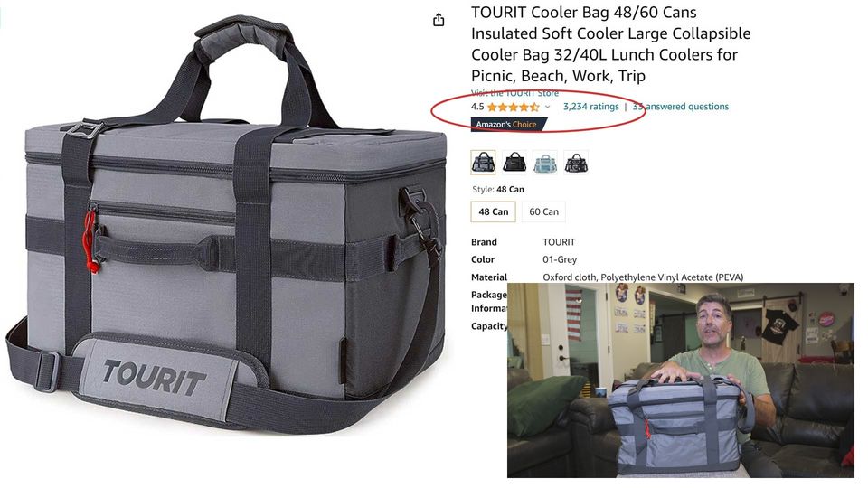Click the Amazon's Choice badge
868x488 pixels.
507,125
